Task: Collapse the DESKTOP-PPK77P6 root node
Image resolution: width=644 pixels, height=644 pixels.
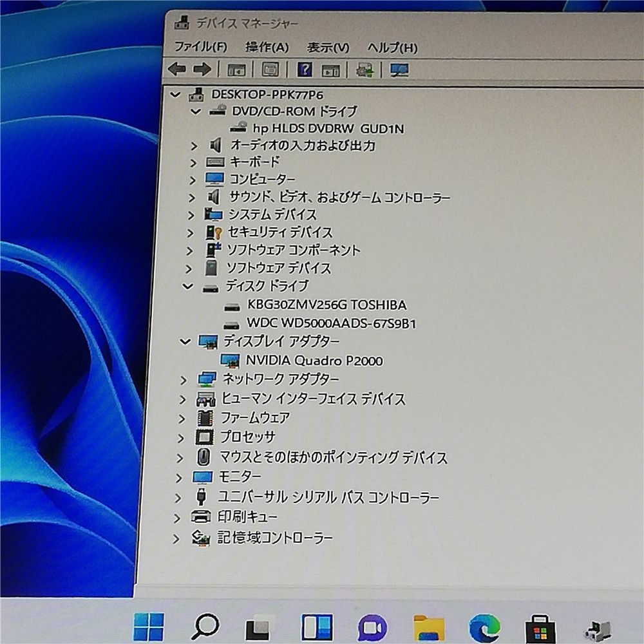Action: pos(175,95)
